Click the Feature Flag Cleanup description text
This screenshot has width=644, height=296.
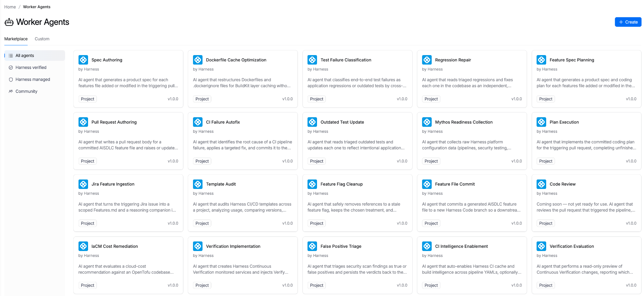(354, 207)
